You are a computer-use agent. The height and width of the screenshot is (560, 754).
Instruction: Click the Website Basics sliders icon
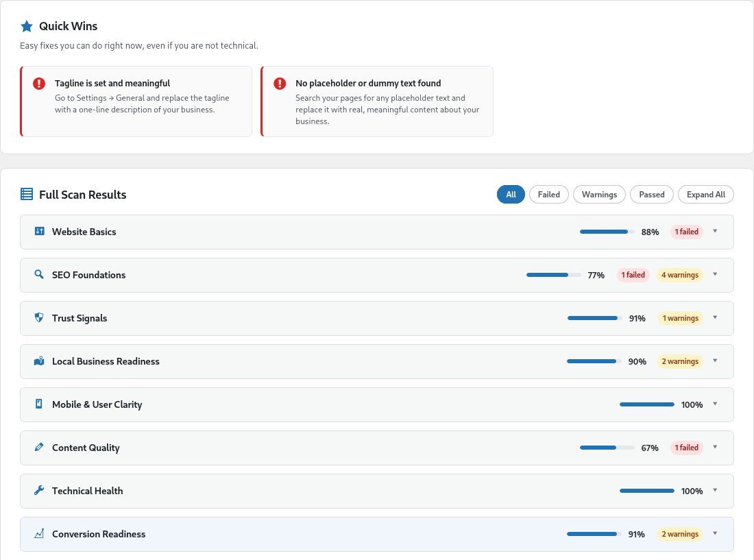click(40, 231)
